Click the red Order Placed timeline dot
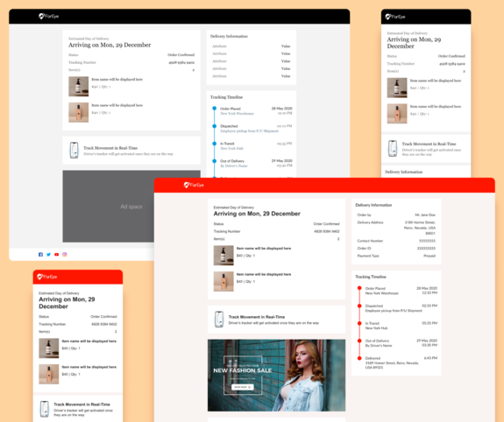This screenshot has width=504, height=422. [x=359, y=288]
